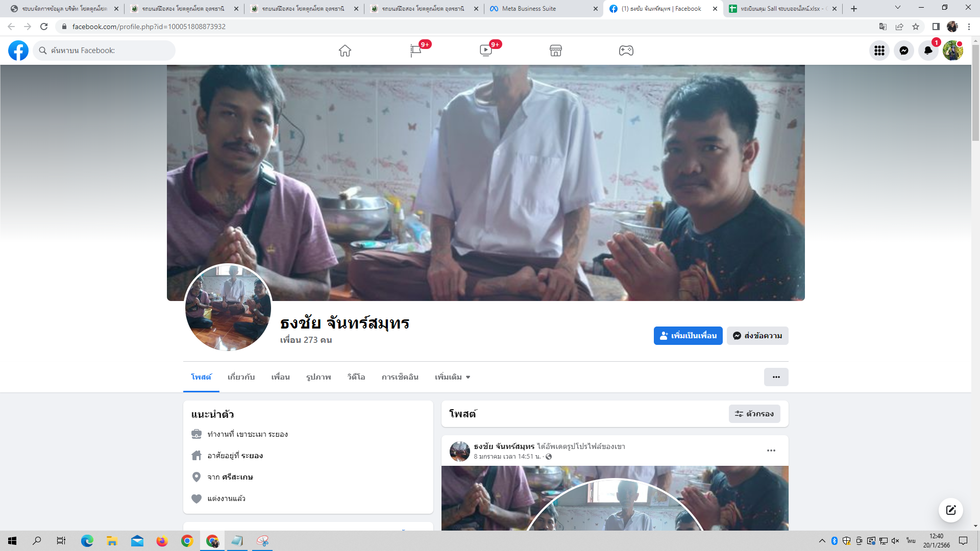
Task: Open the post's three-dots options menu
Action: (x=771, y=450)
